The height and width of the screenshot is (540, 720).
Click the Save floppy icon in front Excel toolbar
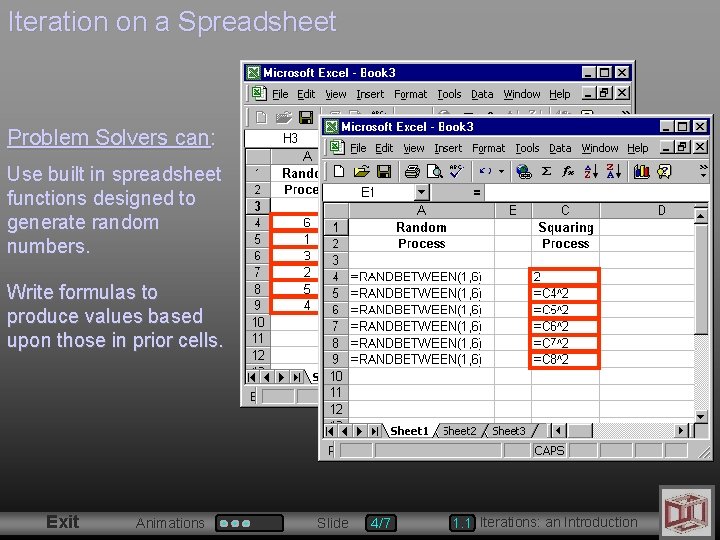(383, 172)
